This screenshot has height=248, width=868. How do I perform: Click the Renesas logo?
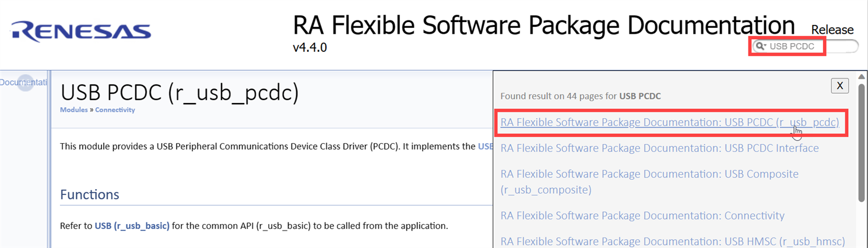point(80,31)
